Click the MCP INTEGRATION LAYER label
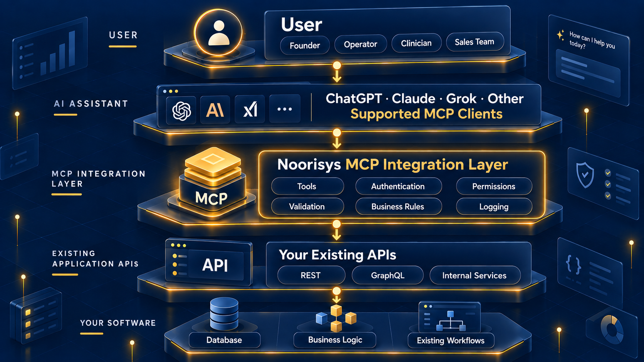Image resolution: width=644 pixels, height=362 pixels. pyautogui.click(x=99, y=178)
